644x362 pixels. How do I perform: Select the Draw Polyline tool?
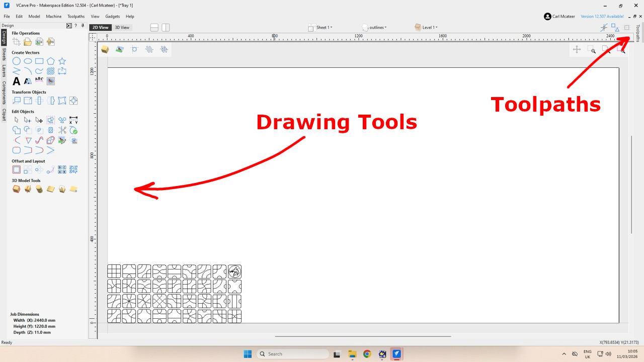[x=17, y=71]
